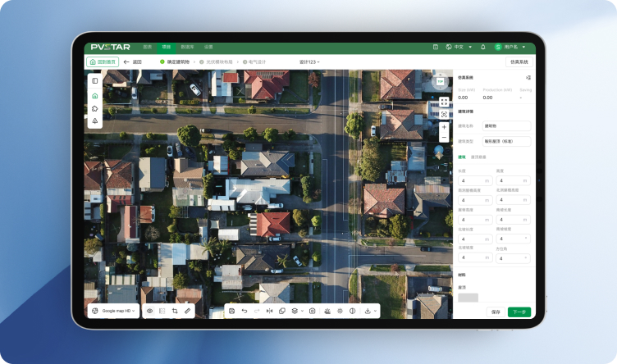617x364 pixels.
Task: Toggle the eye visibility icon
Action: [x=149, y=312]
